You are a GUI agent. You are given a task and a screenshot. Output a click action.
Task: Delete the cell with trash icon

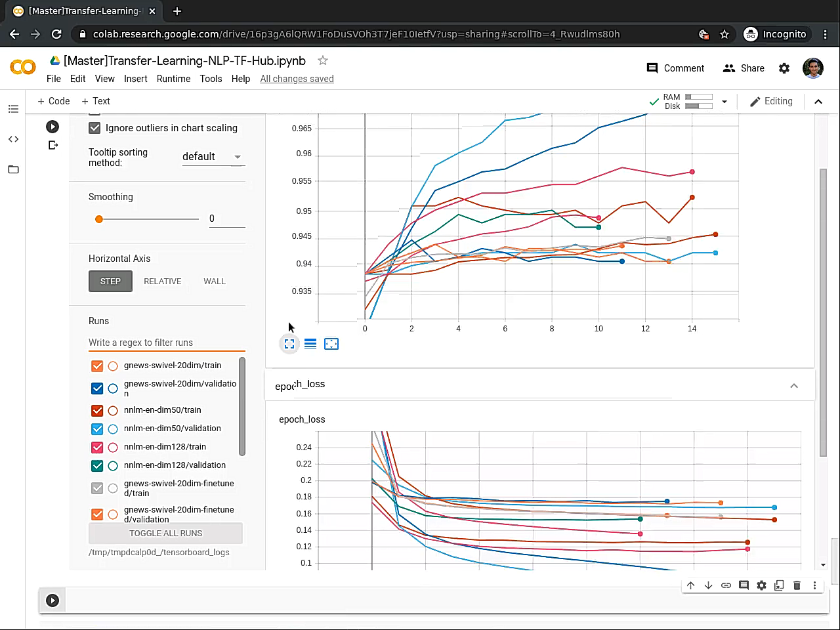coord(797,585)
